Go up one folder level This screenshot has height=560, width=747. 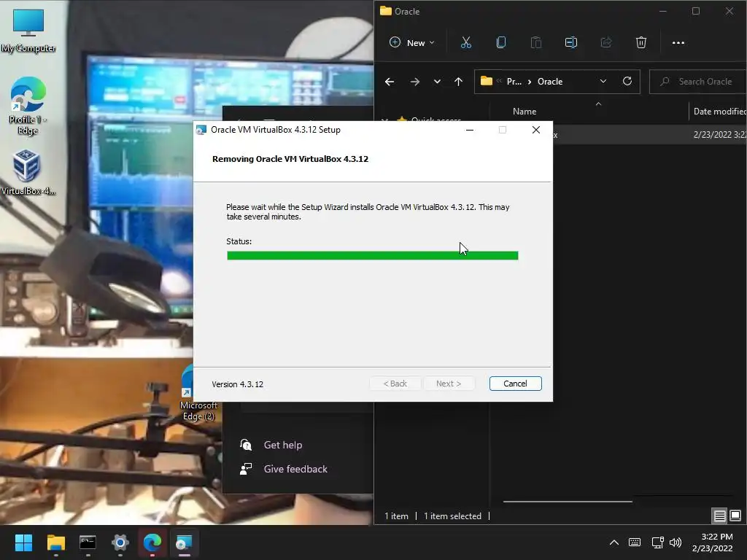pos(458,82)
